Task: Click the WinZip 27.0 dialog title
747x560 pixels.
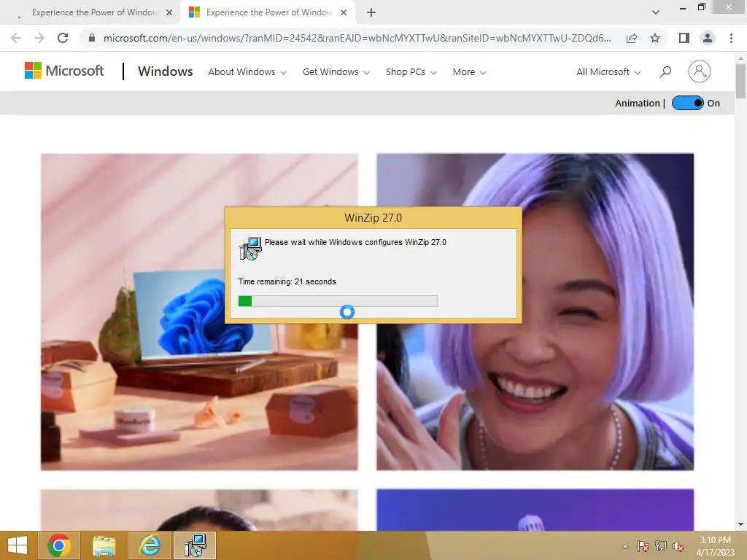Action: point(373,218)
